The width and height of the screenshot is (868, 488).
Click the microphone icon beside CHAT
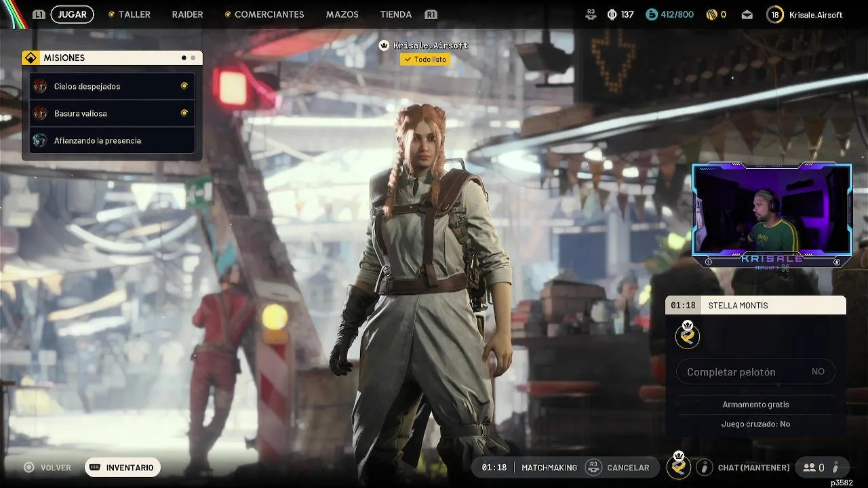point(705,467)
